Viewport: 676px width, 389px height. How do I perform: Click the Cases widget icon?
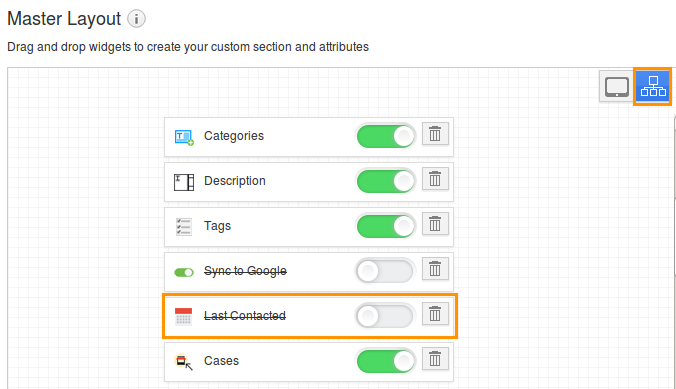183,361
